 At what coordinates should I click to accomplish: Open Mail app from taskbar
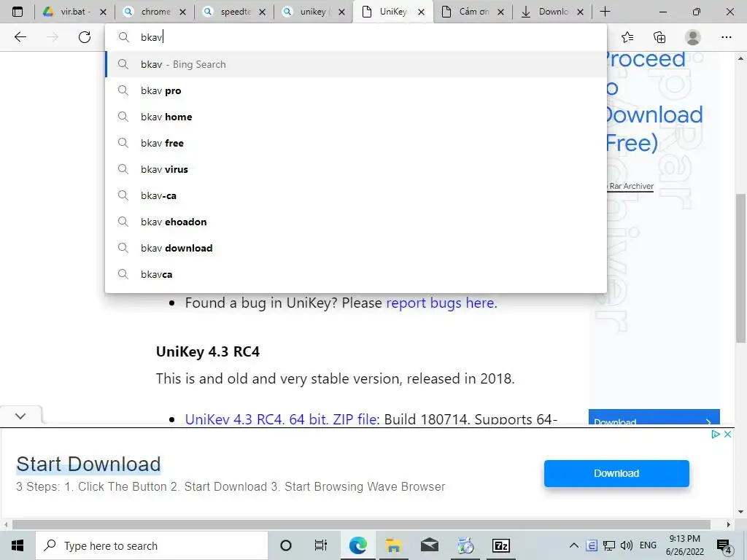[429, 545]
